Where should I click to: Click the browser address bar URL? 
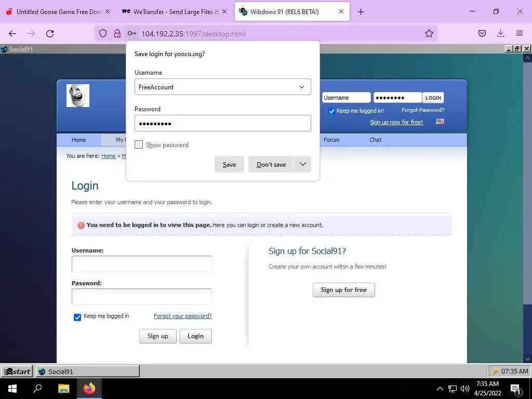[x=193, y=34]
